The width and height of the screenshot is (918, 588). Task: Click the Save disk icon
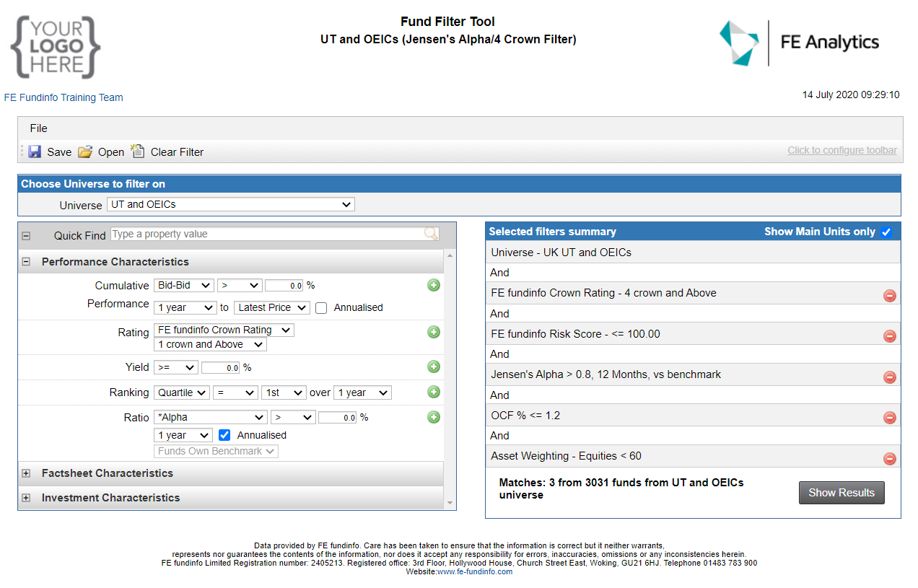pyautogui.click(x=35, y=152)
